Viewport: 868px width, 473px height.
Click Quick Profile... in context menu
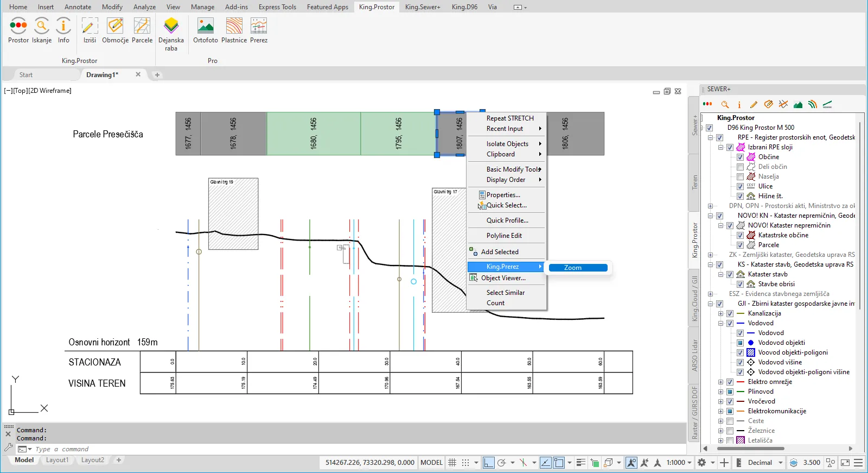point(507,220)
